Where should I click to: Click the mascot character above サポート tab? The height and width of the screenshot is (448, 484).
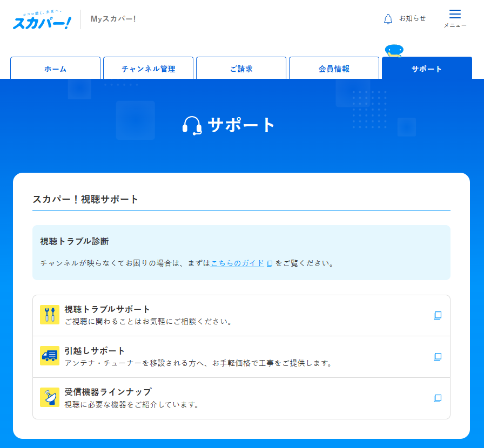394,51
